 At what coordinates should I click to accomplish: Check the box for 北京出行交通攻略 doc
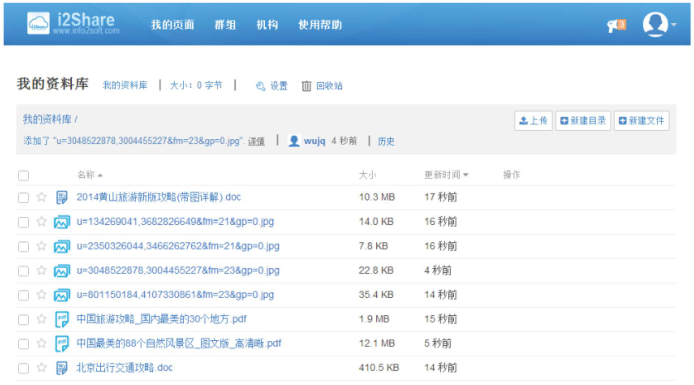23,368
